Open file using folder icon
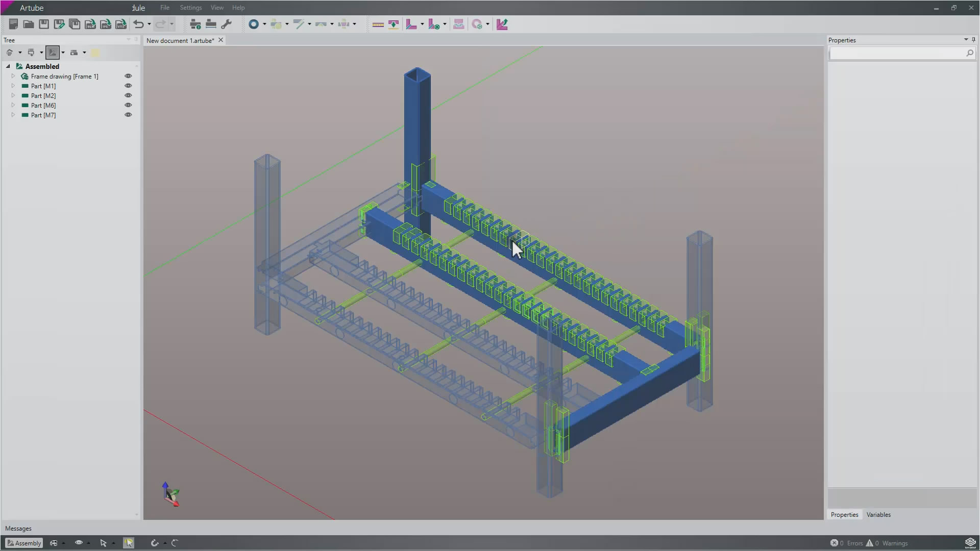The height and width of the screenshot is (551, 980). (29, 24)
